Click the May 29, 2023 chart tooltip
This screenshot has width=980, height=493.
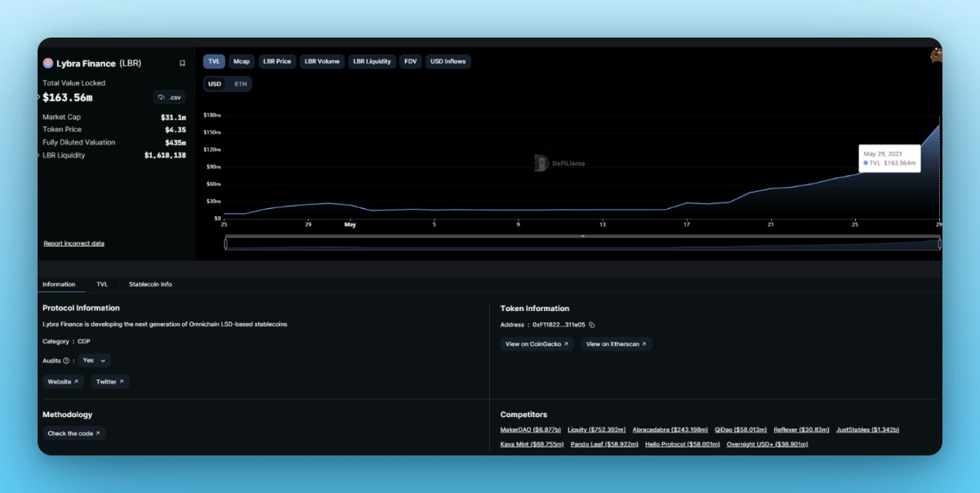tap(890, 158)
